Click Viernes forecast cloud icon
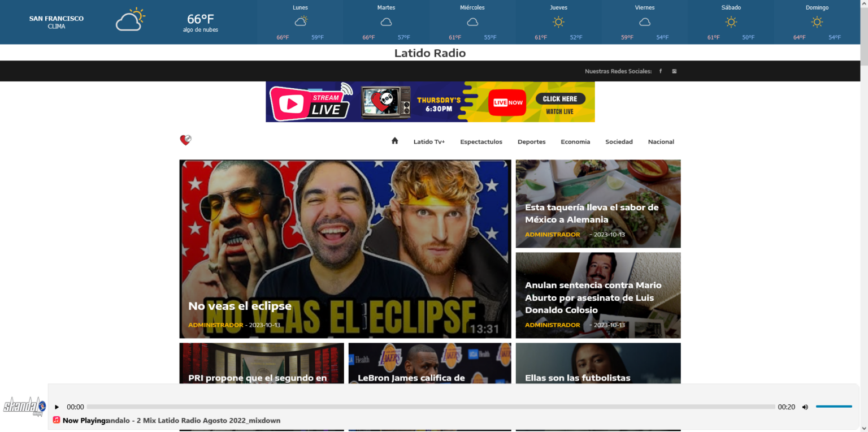Screen dimensions: 868x432 click(645, 22)
